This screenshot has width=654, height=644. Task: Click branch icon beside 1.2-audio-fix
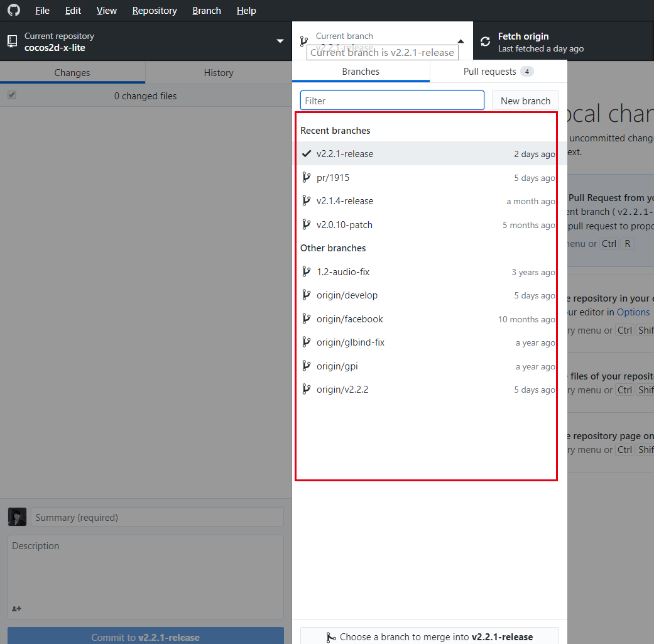pyautogui.click(x=306, y=271)
